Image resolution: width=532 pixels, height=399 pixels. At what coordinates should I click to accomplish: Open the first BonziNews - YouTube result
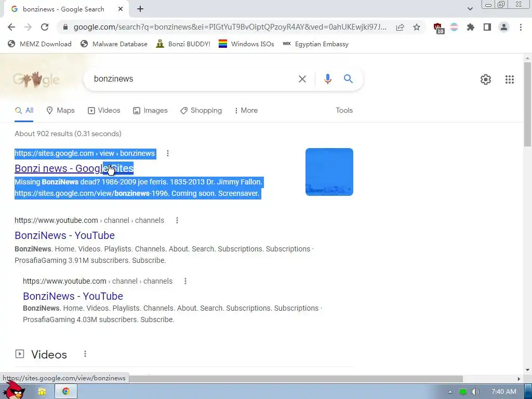click(64, 235)
